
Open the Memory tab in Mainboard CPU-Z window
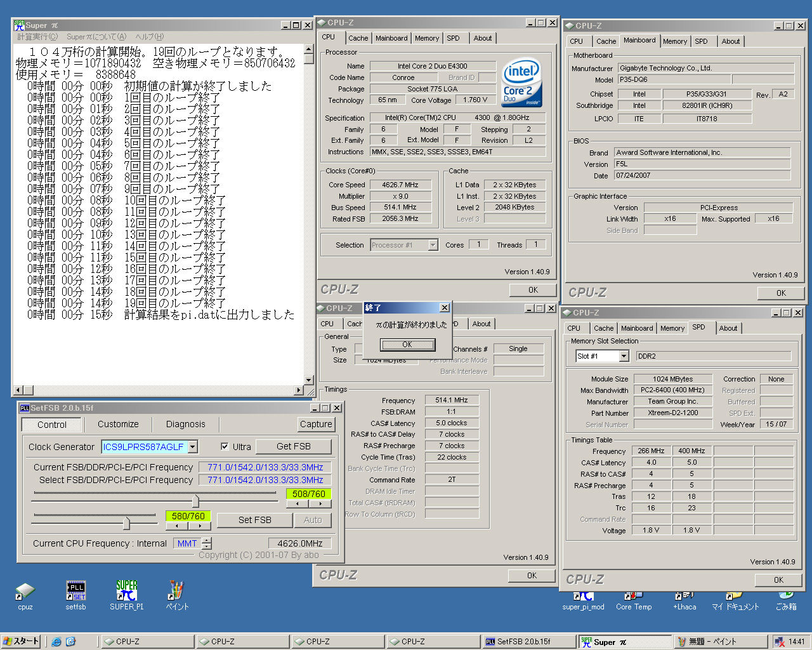pos(674,41)
